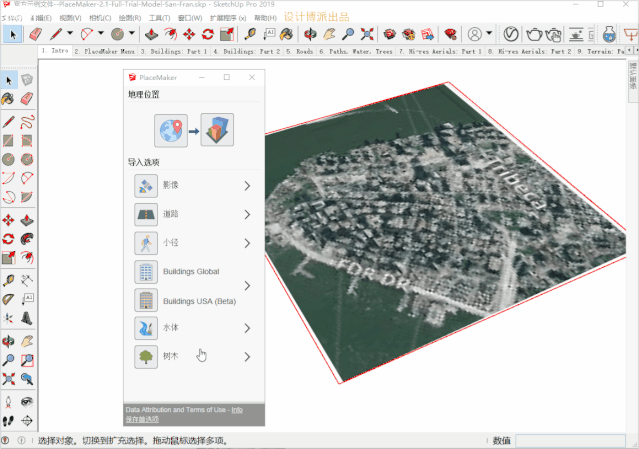Activate the Push/Pull tool in top toolbar
The width and height of the screenshot is (639, 449).
[152, 34]
